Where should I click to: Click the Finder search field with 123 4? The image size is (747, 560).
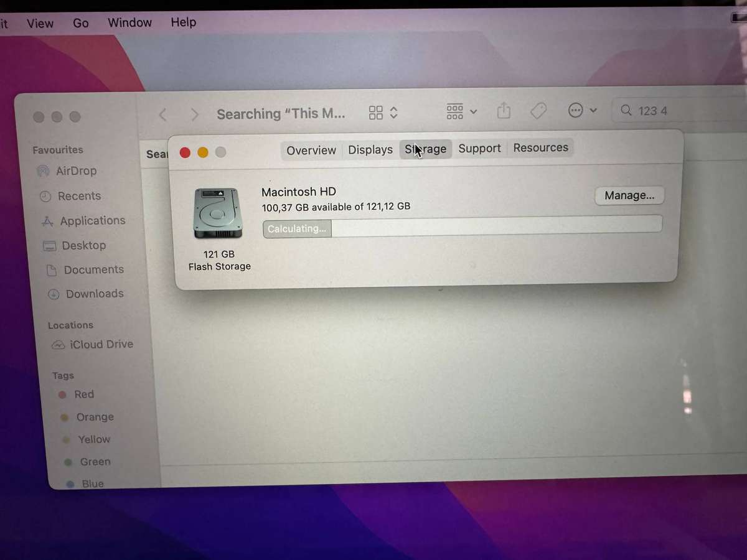tap(679, 110)
